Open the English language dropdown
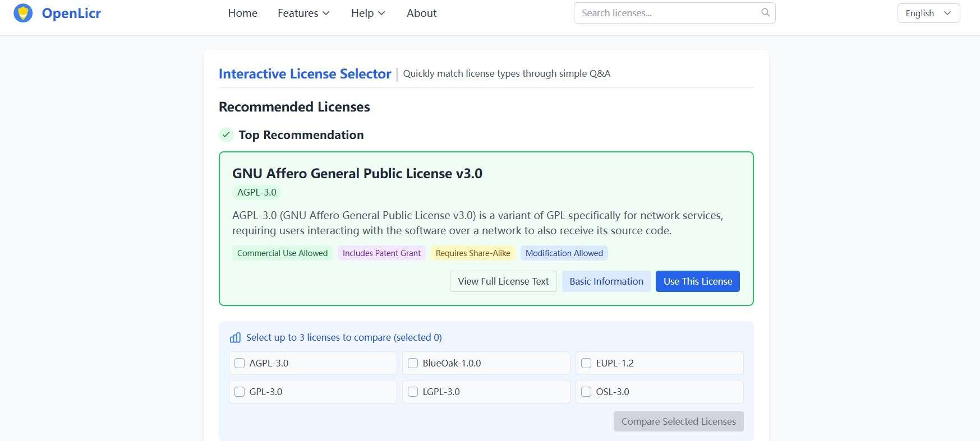 (928, 13)
